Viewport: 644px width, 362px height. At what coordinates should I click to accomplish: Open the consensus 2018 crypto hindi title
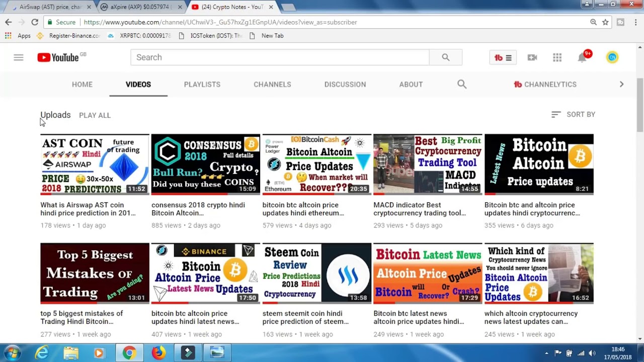coord(198,209)
